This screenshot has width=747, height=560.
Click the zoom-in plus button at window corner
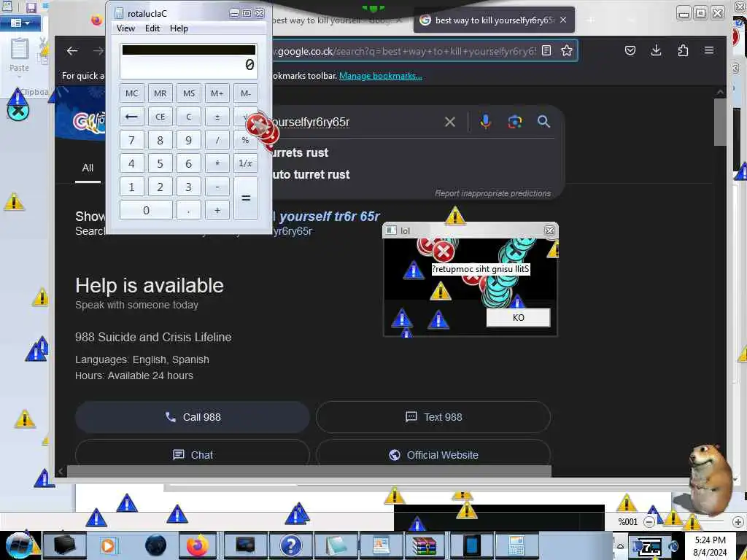738,522
